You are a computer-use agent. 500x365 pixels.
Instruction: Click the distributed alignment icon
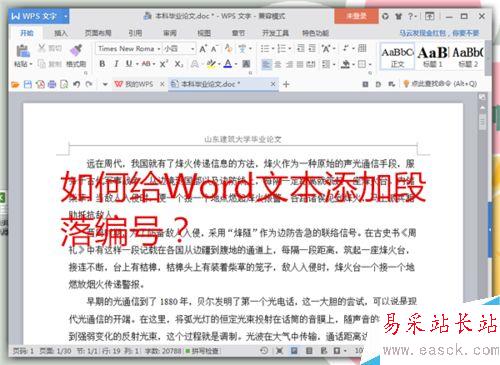tap(311, 64)
